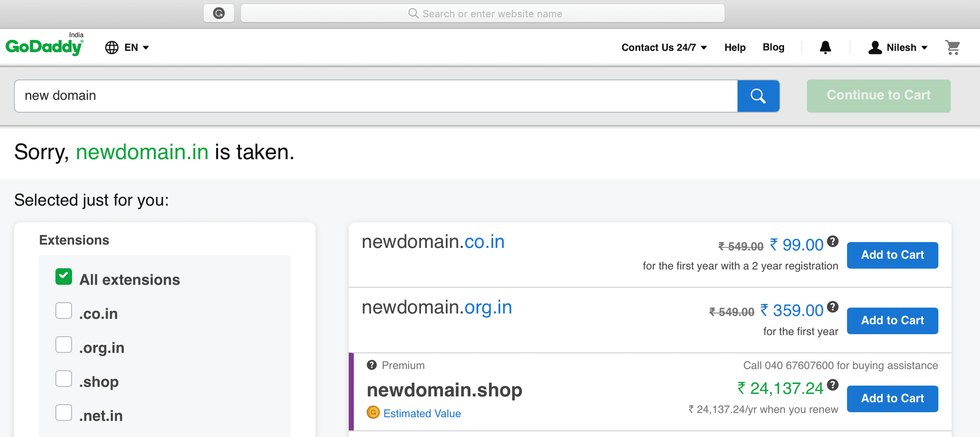Add newdomain.co.in to cart
The height and width of the screenshot is (437, 980).
click(x=892, y=255)
